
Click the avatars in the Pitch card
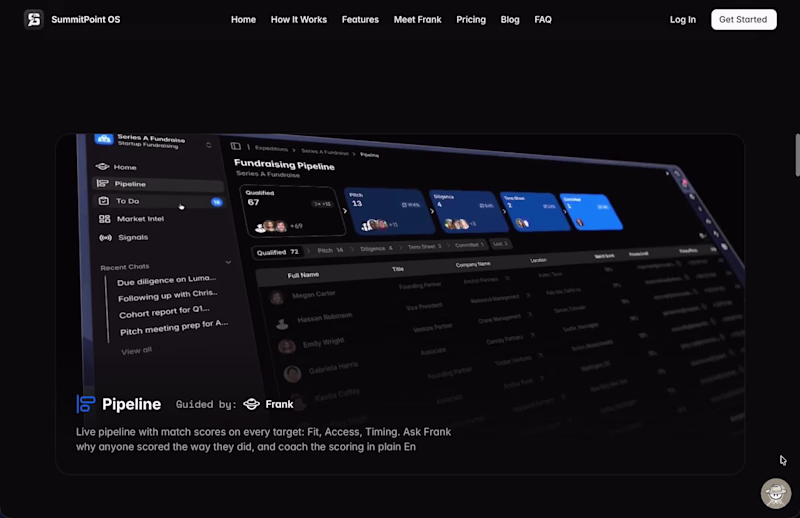(375, 225)
